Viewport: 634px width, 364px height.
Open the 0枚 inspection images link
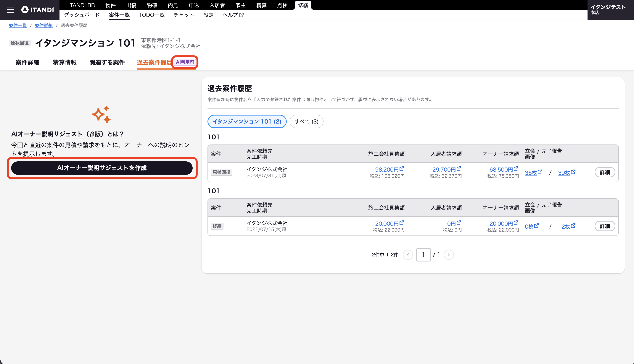pos(532,226)
